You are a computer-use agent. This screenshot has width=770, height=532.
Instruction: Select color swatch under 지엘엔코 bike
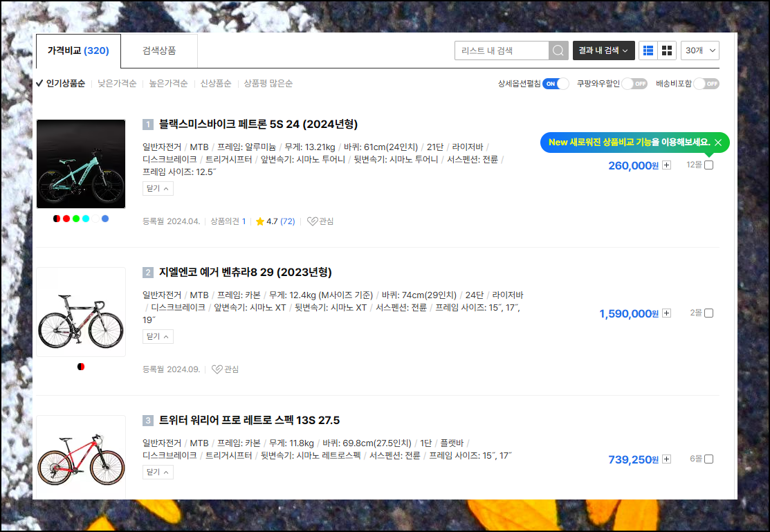point(81,367)
